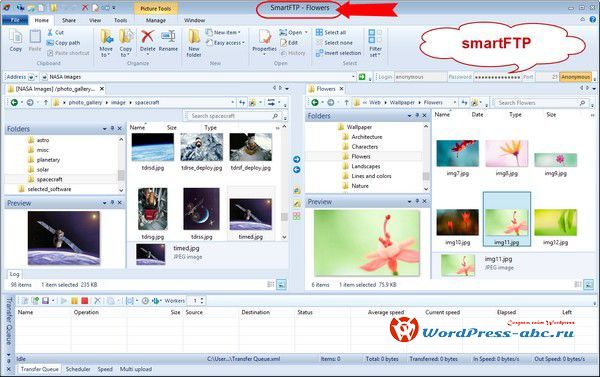Viewport: 600px width, 377px height.
Task: Click the blue right-arrow transfer icon between panes
Action: coord(297,159)
